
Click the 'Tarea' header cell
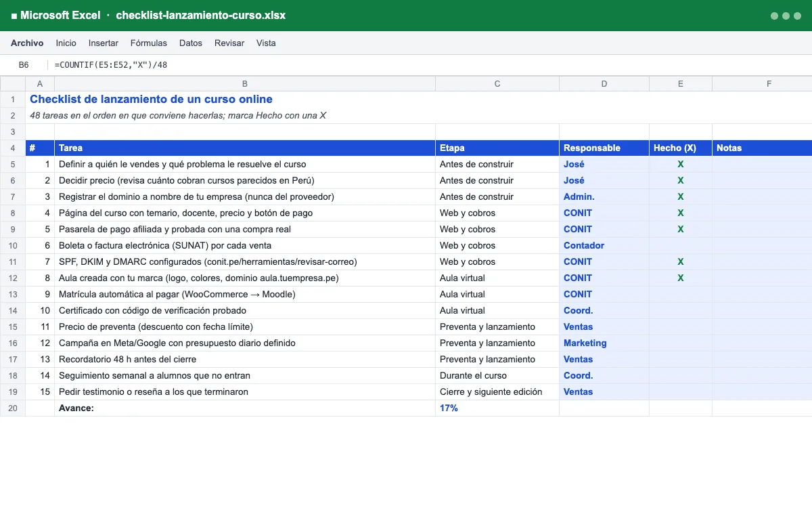245,148
